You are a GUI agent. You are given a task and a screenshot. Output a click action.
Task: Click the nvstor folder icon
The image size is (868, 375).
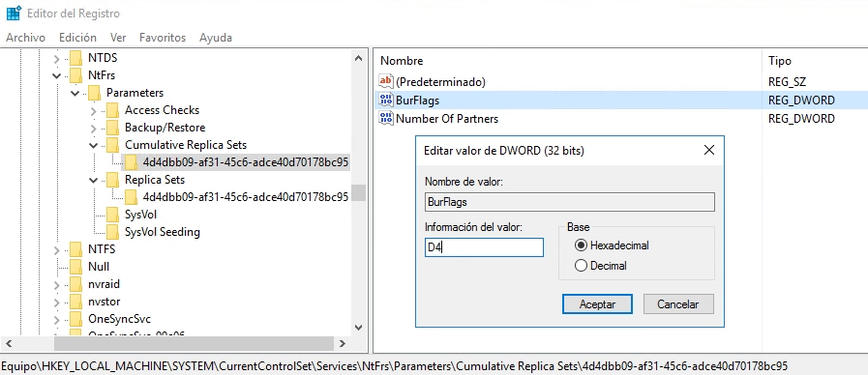[75, 302]
